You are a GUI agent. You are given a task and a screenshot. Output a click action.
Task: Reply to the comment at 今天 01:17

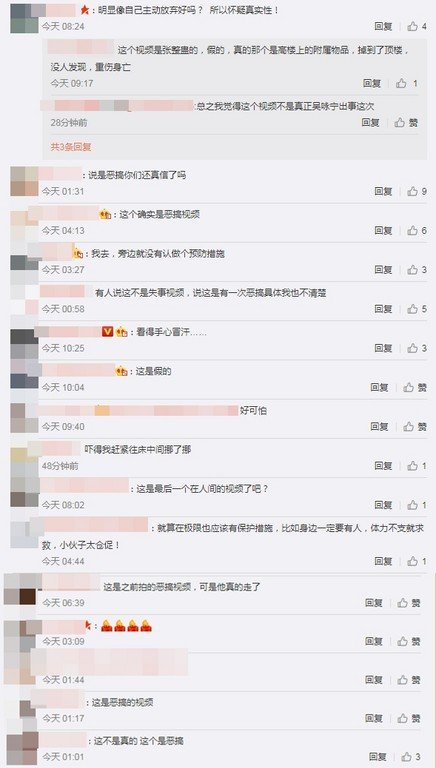point(374,719)
